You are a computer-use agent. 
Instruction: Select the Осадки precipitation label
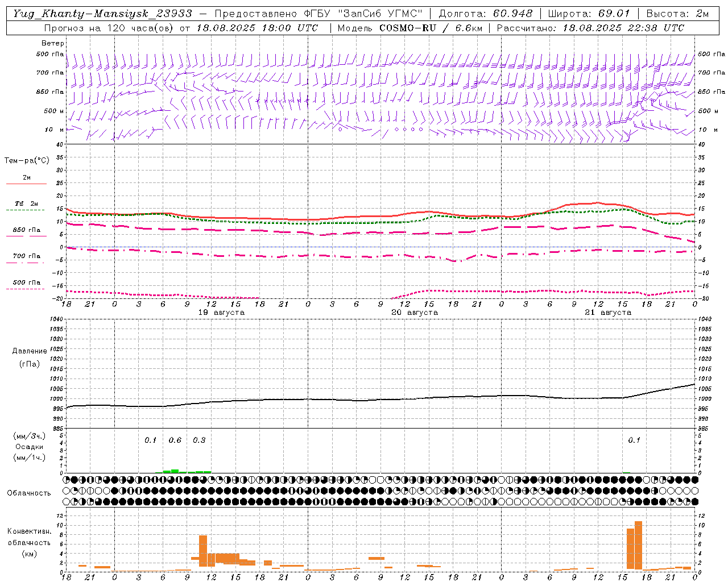[29, 447]
